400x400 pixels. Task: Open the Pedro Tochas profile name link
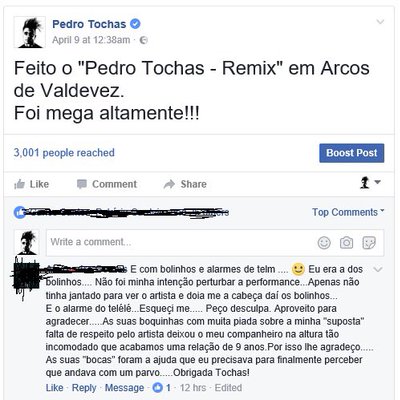point(89,24)
